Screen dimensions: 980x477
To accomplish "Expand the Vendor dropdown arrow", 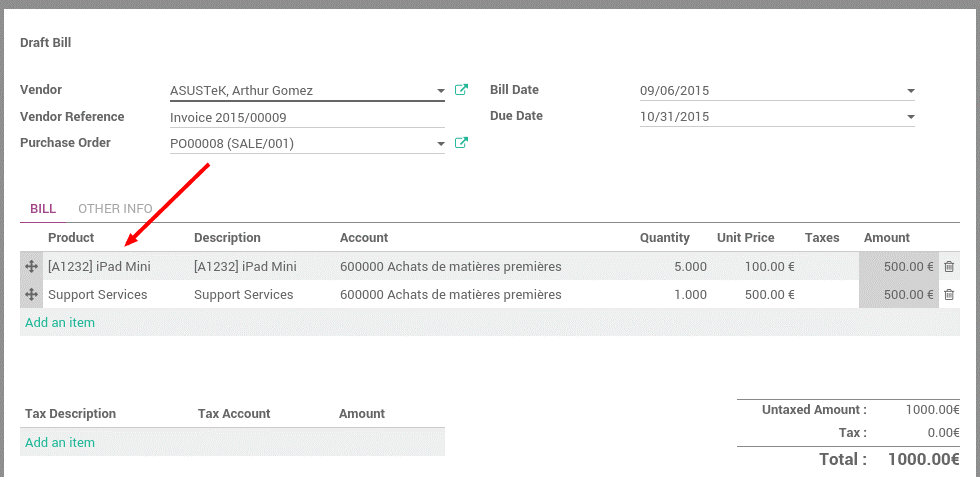I will click(x=441, y=91).
